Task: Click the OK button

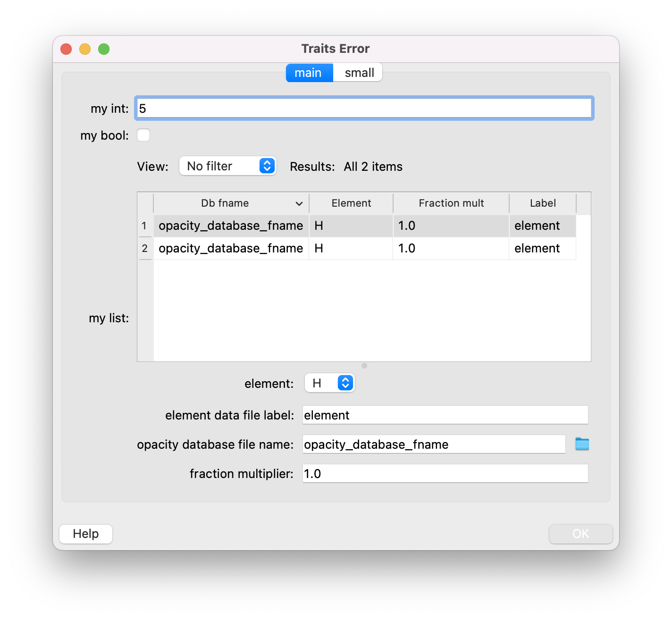Action: point(580,534)
